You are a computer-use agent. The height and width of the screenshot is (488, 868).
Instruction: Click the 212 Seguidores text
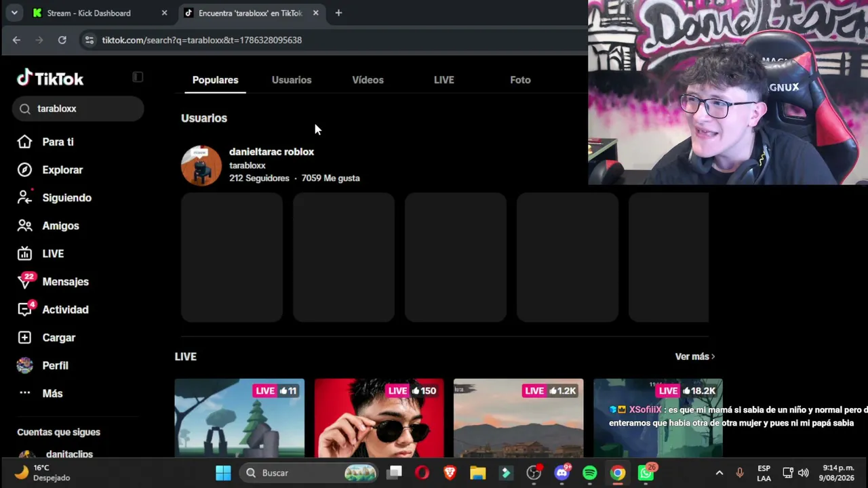tap(259, 178)
